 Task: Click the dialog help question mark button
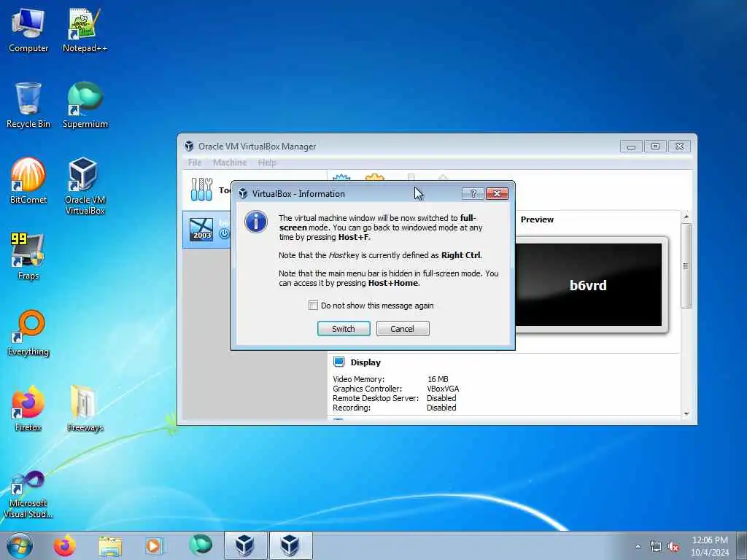(x=473, y=193)
